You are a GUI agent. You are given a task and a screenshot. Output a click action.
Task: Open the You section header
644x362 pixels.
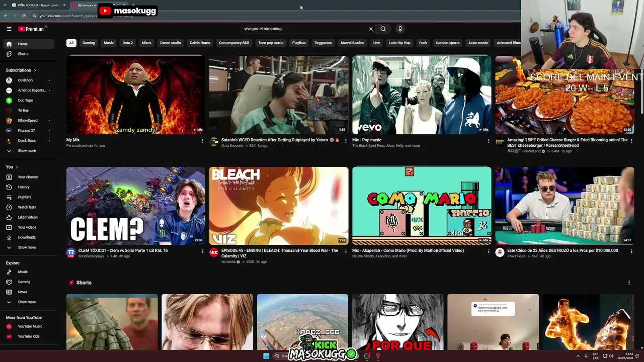coord(12,167)
